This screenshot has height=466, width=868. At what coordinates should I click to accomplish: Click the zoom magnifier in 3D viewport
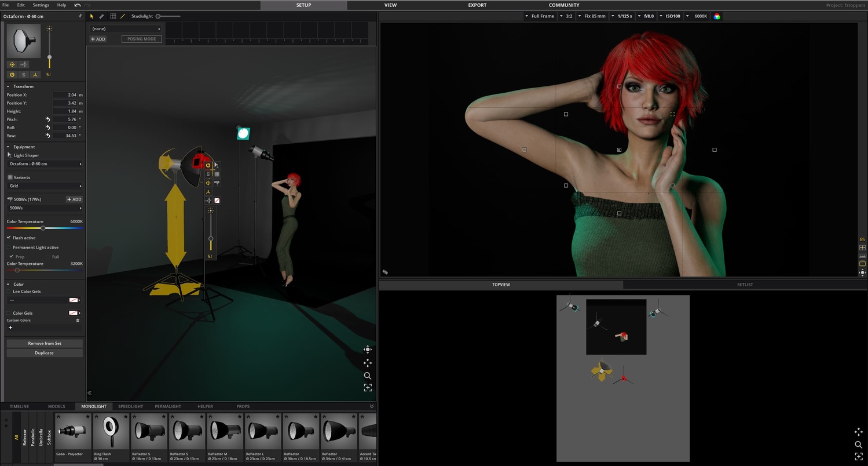point(367,376)
